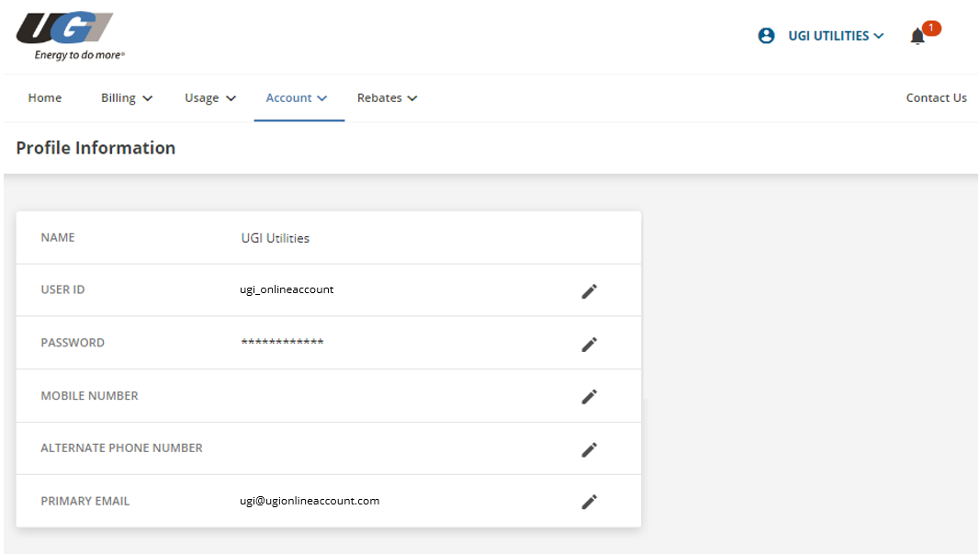Click the UGI Utilities name value
This screenshot has height=555, width=980.
point(276,238)
